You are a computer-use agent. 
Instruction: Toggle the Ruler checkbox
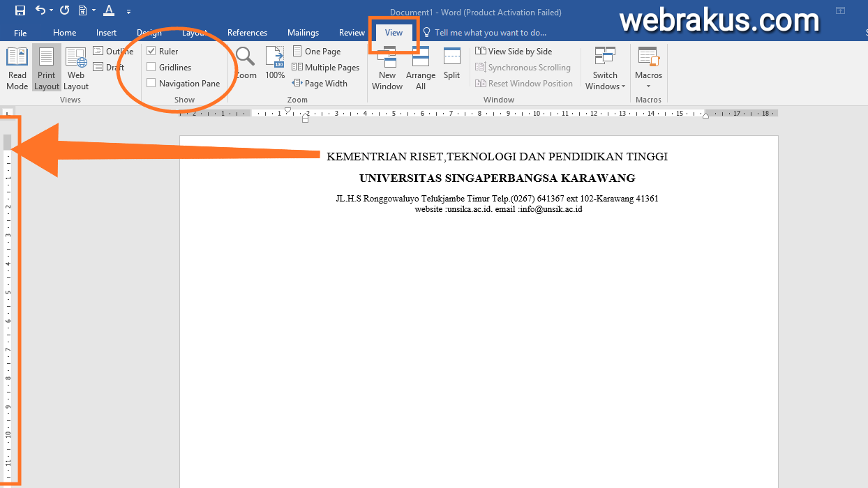click(x=150, y=50)
